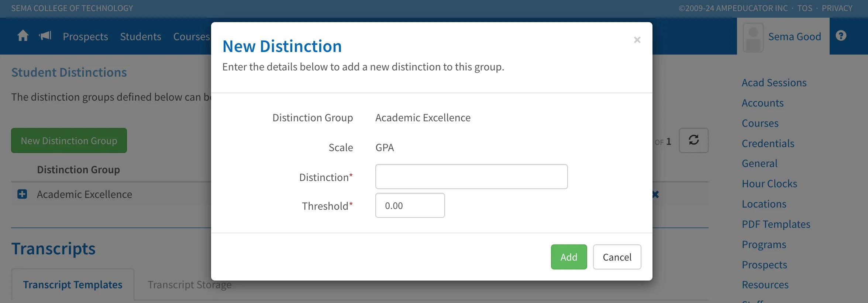
Task: Open Courses in the sidebar list
Action: [760, 123]
